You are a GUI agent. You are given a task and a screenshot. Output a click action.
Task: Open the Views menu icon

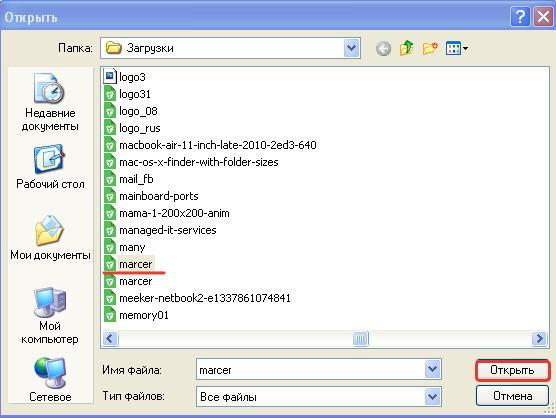click(457, 48)
